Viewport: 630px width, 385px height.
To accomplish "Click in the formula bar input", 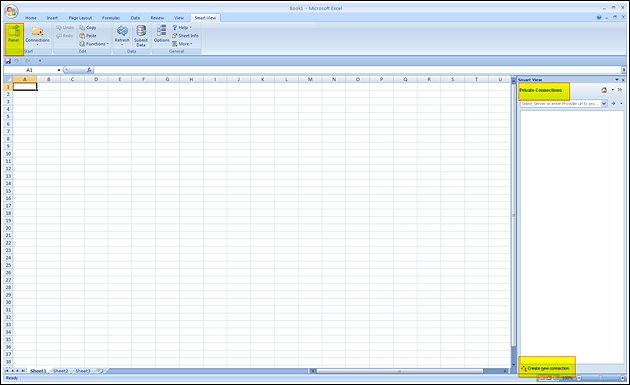I will coord(358,70).
